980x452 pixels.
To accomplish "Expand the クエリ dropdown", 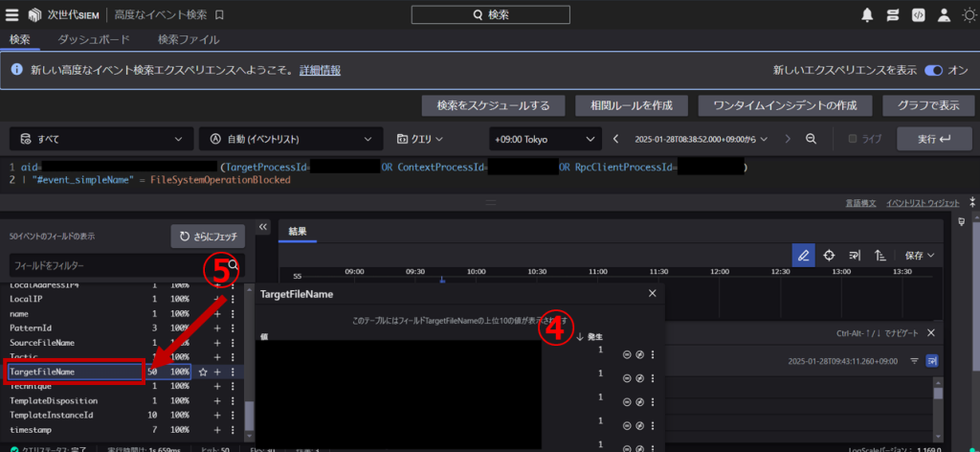I will 420,139.
